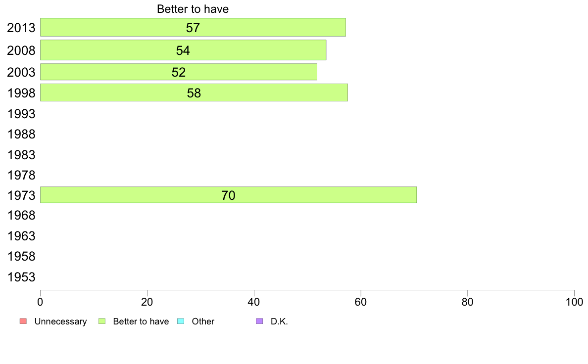Click the green Better to have legend swatch
Image resolution: width=588 pixels, height=364 pixels.
click(102, 321)
